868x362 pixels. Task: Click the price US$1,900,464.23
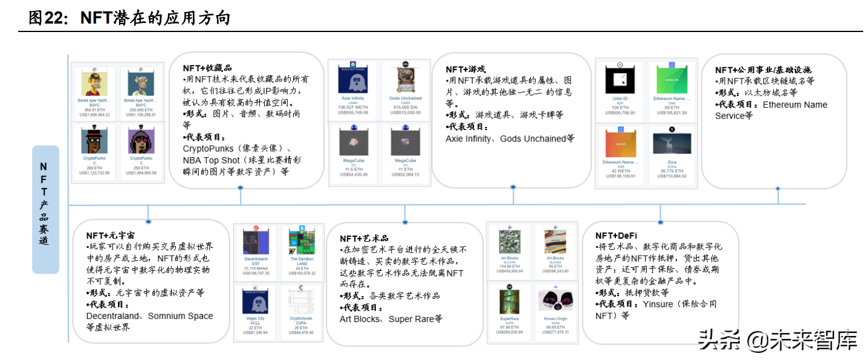pos(94,114)
